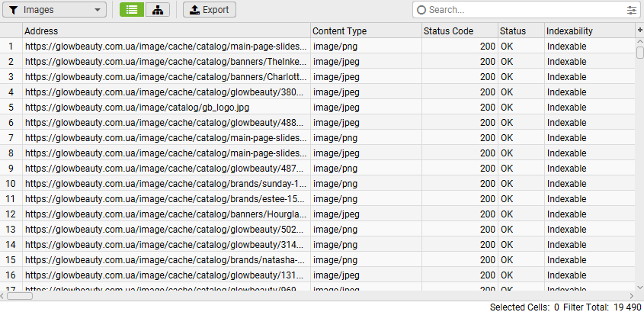The image size is (644, 312).
Task: Open search options sliders icon
Action: 631,10
